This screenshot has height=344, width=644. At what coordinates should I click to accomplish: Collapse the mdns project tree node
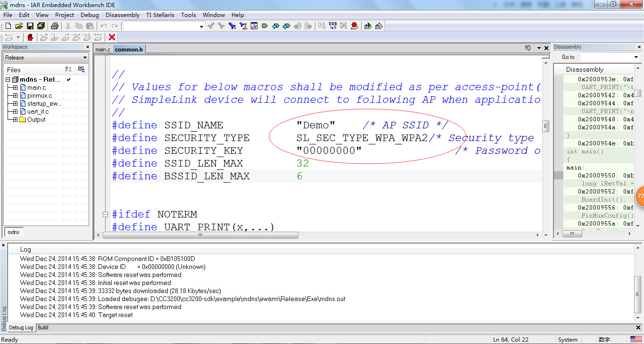[8, 80]
